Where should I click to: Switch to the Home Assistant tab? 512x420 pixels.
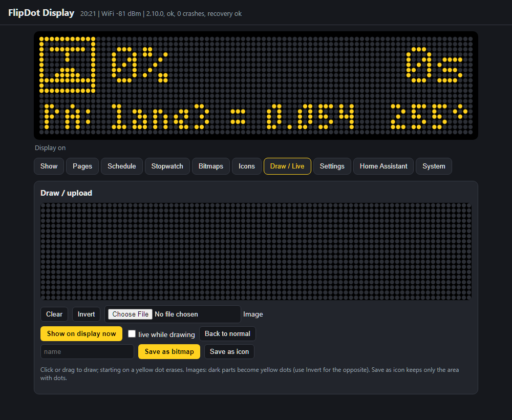point(383,166)
